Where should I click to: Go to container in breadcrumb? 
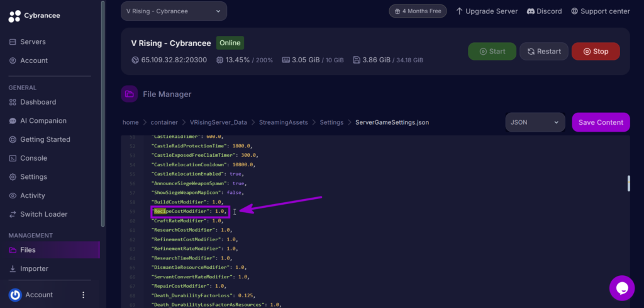(x=164, y=123)
